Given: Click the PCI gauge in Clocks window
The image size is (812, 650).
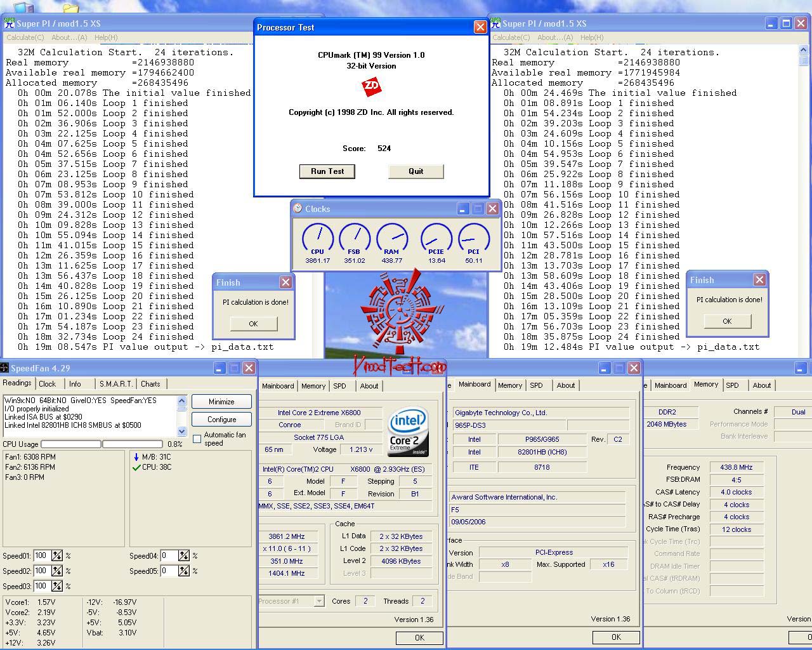Looking at the screenshot, I should tap(474, 238).
